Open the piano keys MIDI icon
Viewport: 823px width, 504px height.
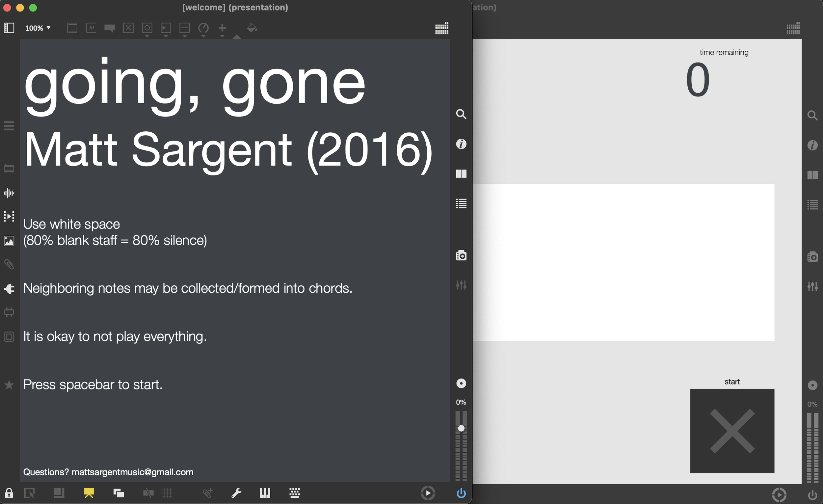pos(265,493)
